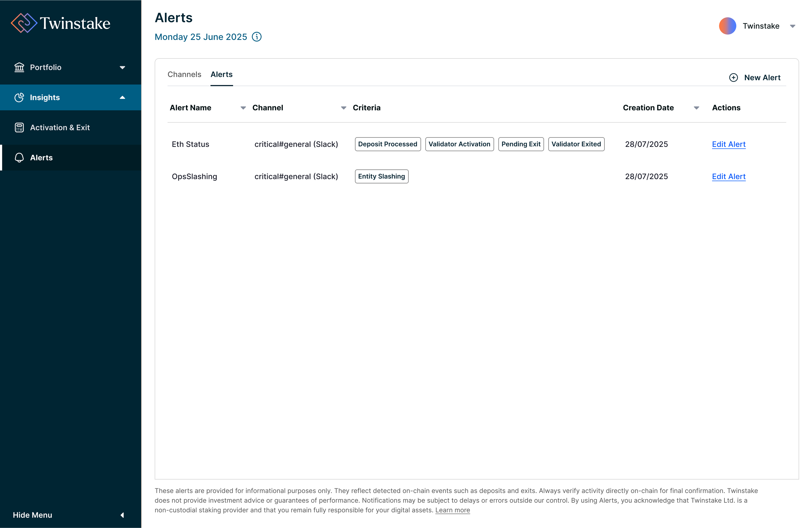Sort by Creation Date column arrow

click(x=696, y=108)
